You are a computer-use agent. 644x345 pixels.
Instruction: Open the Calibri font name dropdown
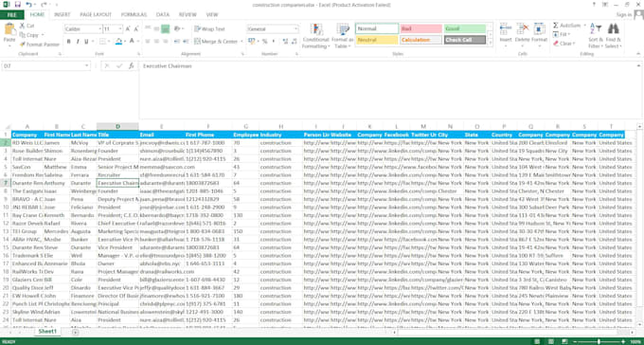coord(99,29)
